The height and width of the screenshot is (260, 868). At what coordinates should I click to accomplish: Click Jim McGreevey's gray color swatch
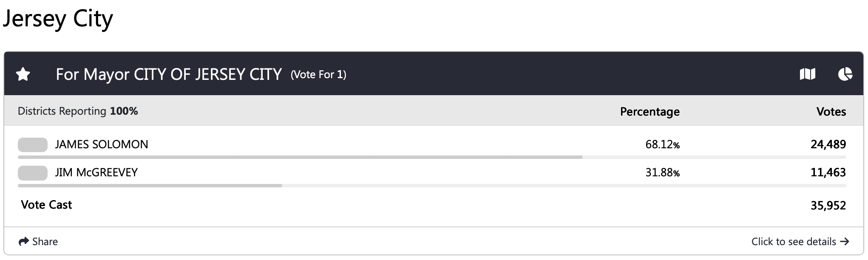point(33,173)
